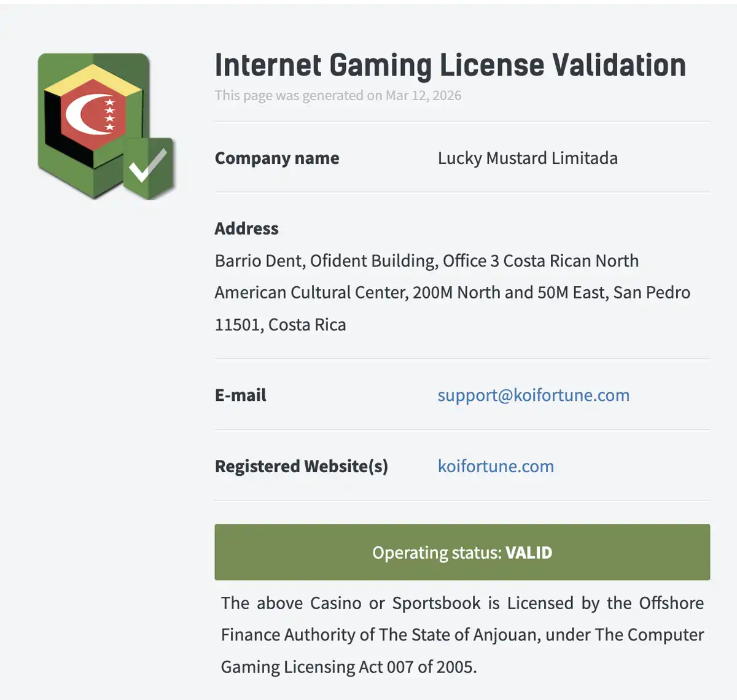Click the "11501, Costa Rica" address line

pos(280,325)
